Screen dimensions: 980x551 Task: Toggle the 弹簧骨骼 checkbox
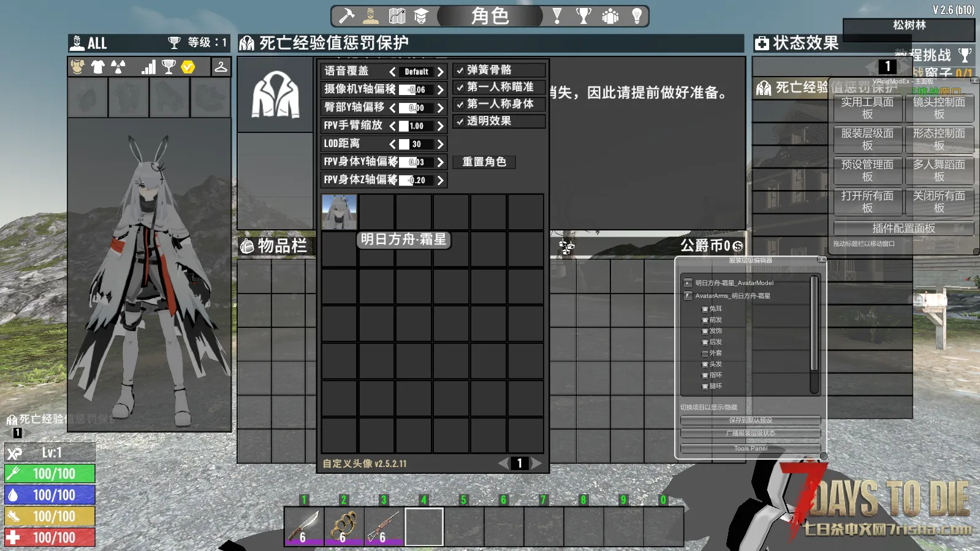(460, 70)
